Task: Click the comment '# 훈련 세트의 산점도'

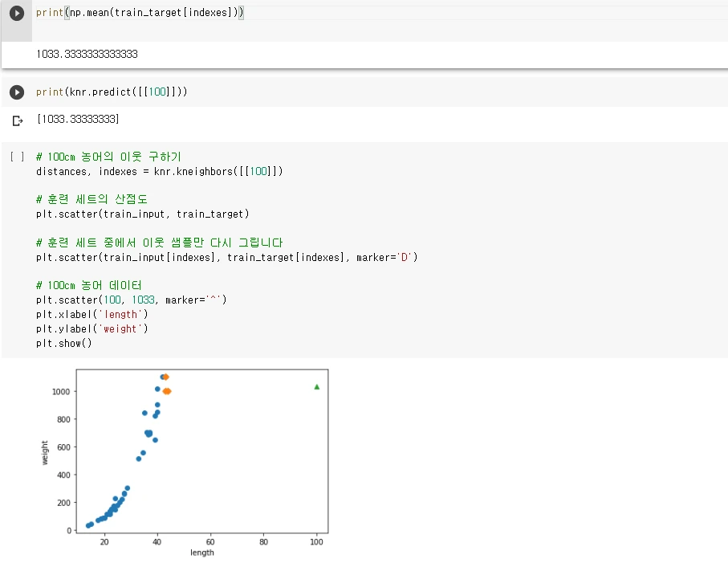Action: click(92, 199)
